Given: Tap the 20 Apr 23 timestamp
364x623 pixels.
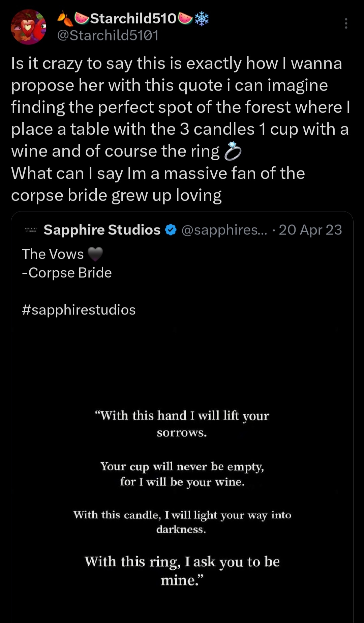Looking at the screenshot, I should pyautogui.click(x=310, y=230).
